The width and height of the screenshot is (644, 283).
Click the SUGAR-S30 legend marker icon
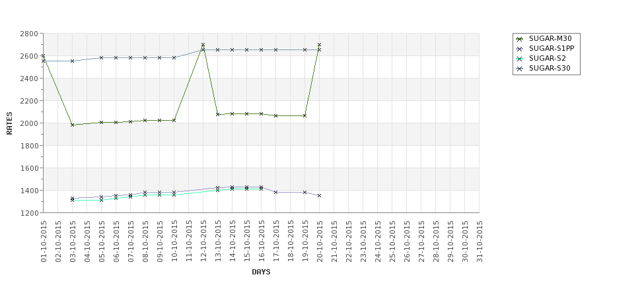(520, 69)
